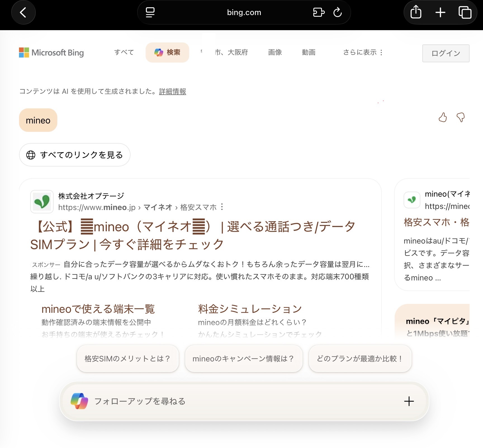Open a new tab with plus icon
Screen dimensions: 483x448
[440, 13]
